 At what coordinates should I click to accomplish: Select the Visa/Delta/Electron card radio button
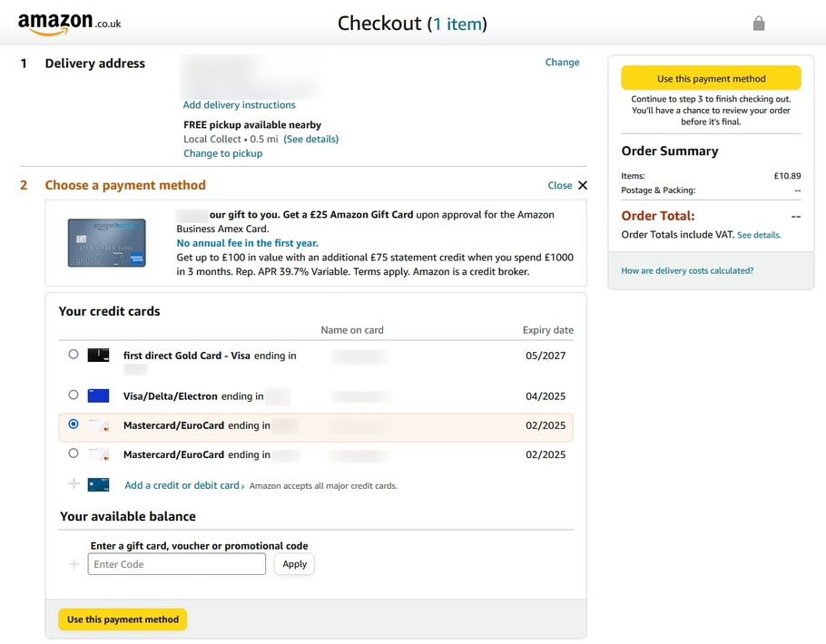(74, 395)
